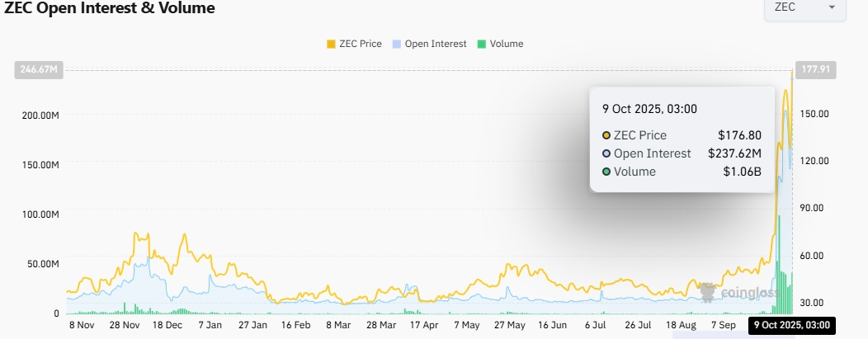
Task: Open the ZEC coin selector dropdown arrow
Action: pyautogui.click(x=831, y=8)
